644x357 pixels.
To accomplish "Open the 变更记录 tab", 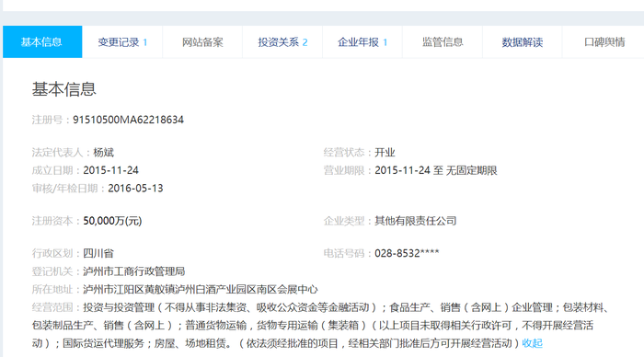I will coord(122,42).
